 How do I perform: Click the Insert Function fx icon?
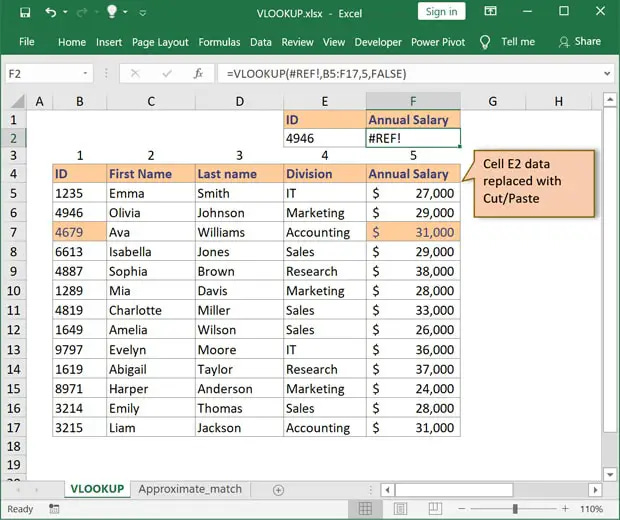coord(198,74)
